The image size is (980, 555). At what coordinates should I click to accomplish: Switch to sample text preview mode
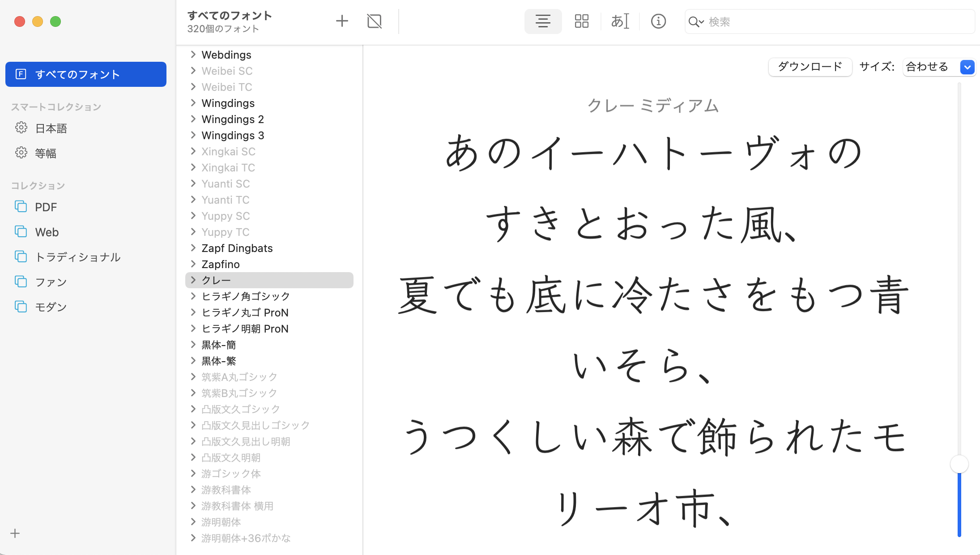click(x=543, y=21)
